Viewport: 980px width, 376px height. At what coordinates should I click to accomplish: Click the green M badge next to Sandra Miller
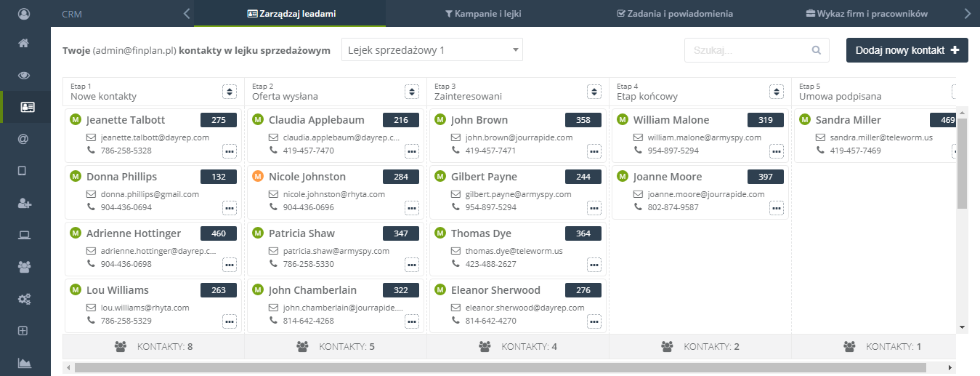(x=805, y=120)
